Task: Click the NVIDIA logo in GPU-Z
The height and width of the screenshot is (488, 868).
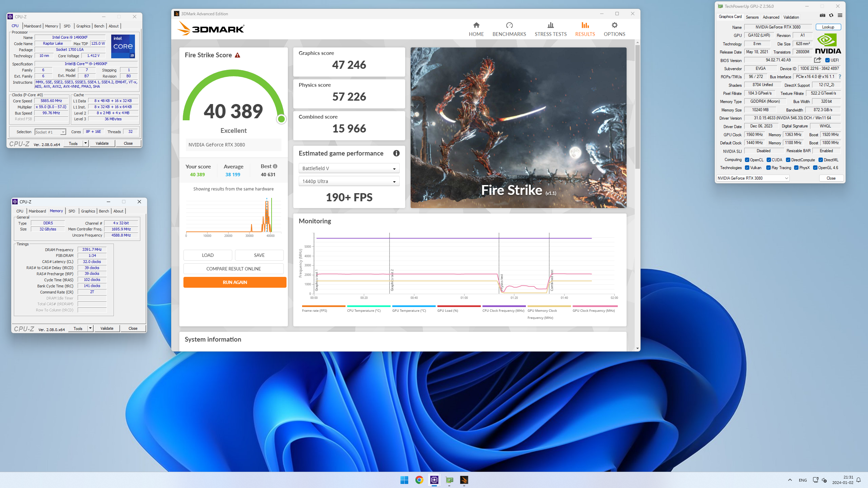Action: 828,44
